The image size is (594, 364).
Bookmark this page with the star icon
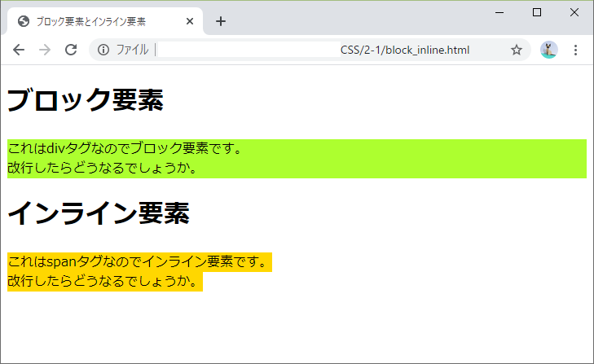pyautogui.click(x=517, y=50)
